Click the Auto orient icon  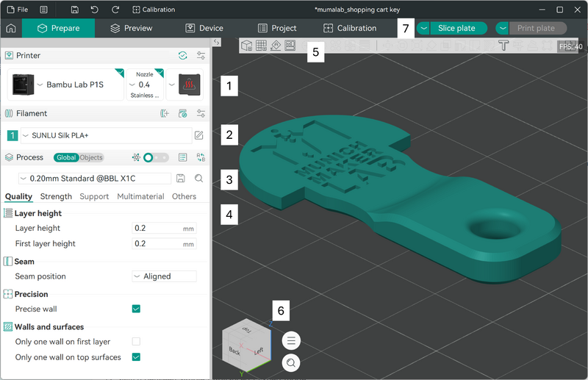pos(276,46)
